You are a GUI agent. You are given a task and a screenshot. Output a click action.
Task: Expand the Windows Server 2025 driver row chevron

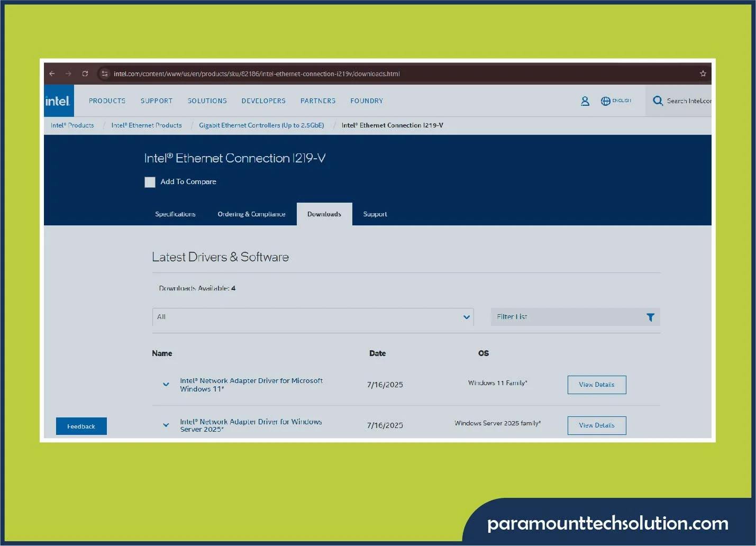pyautogui.click(x=166, y=425)
